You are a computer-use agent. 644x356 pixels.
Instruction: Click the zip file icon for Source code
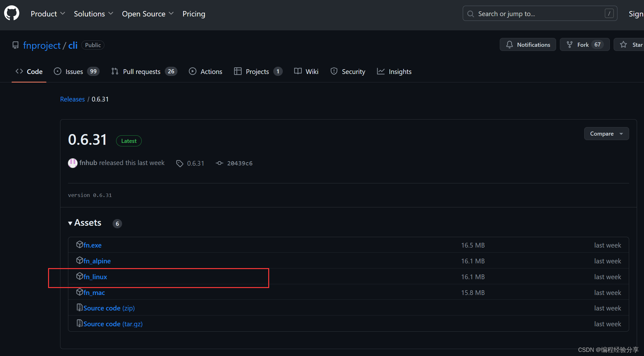pyautogui.click(x=79, y=308)
